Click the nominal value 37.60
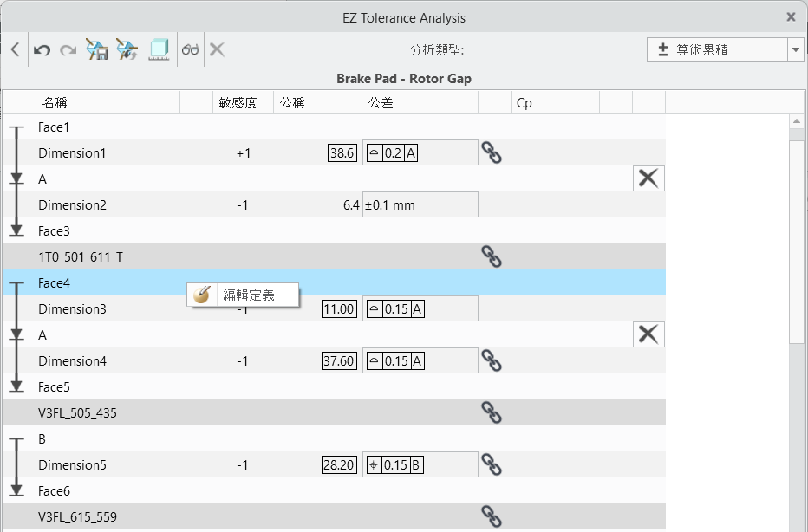 339,361
